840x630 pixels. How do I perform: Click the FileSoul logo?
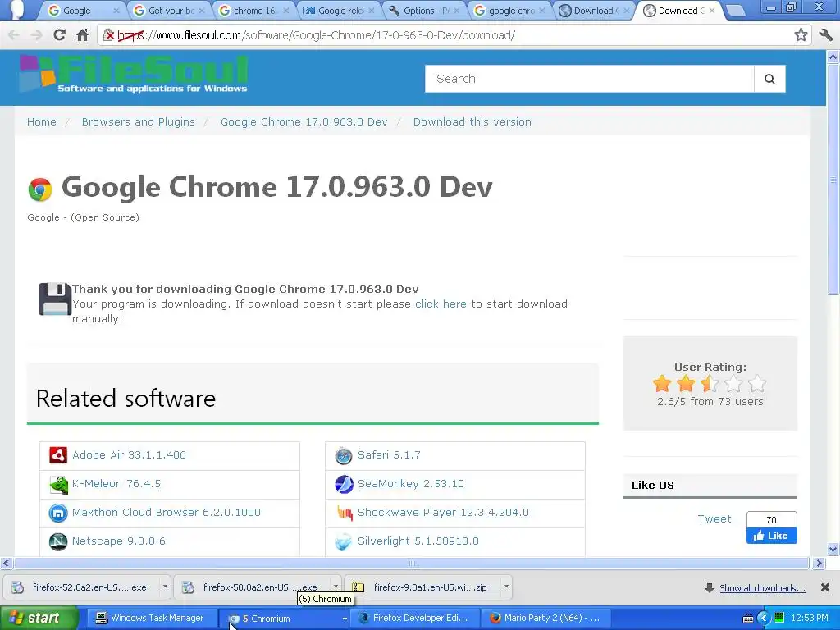tap(134, 74)
